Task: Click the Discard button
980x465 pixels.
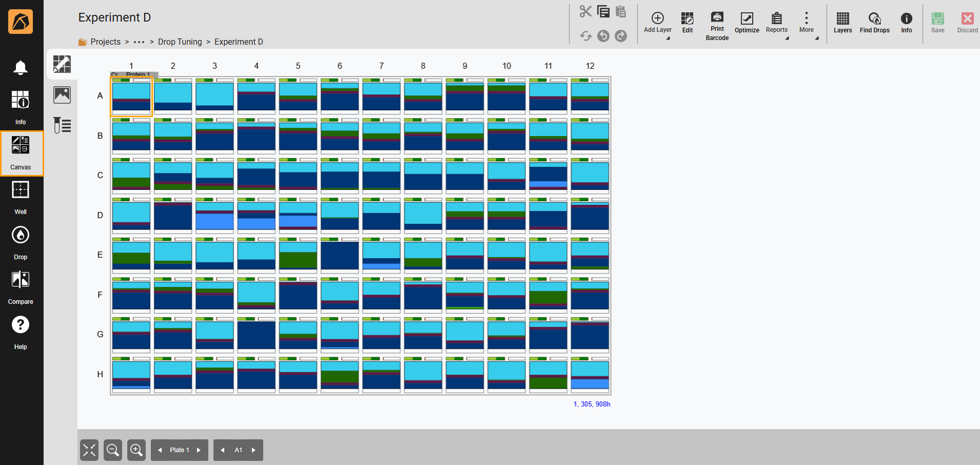Action: [967, 23]
